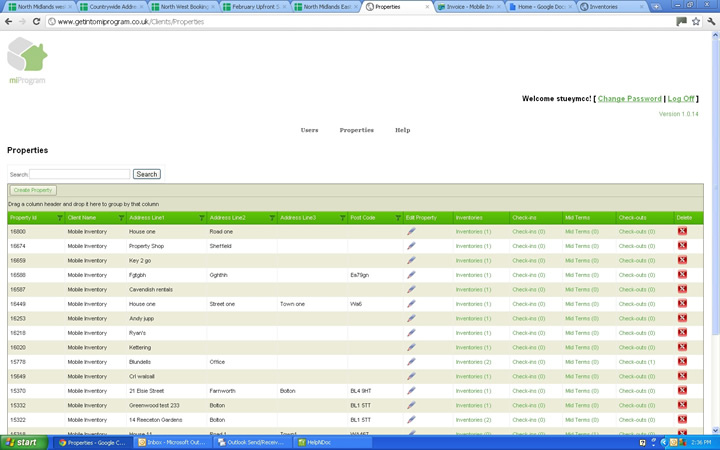Delete property 16874 using red X
Viewport: 720px width, 450px height.
point(682,246)
